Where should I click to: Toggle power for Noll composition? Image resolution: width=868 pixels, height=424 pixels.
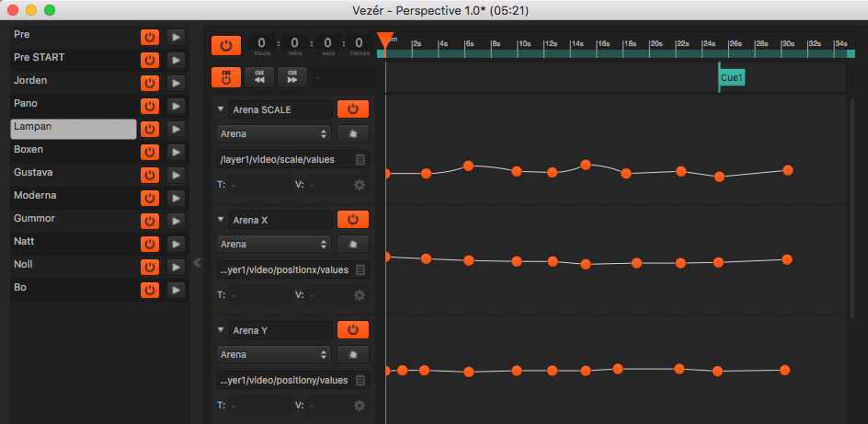pos(150,268)
